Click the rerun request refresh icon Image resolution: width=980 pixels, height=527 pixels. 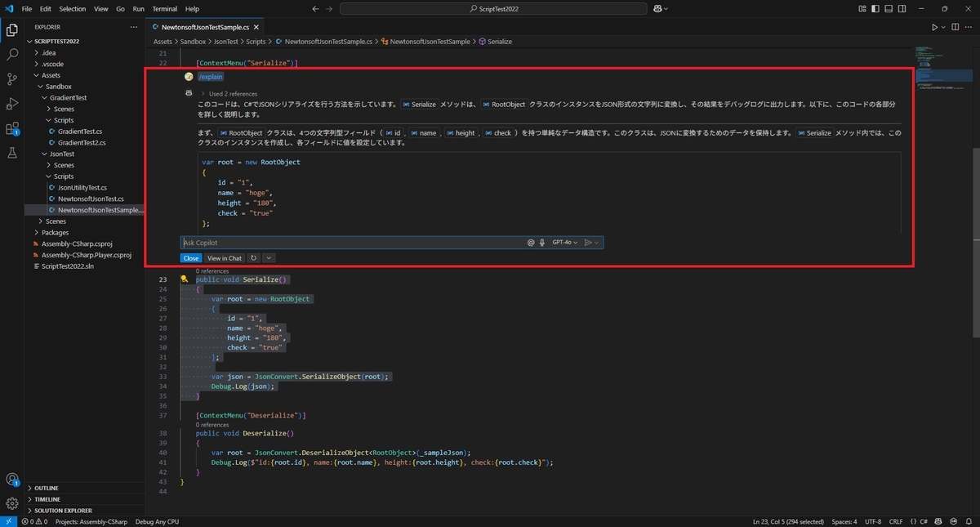(x=254, y=258)
